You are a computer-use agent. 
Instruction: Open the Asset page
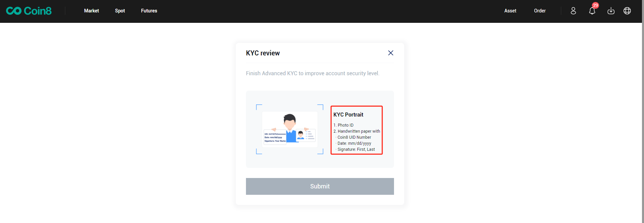coord(510,11)
